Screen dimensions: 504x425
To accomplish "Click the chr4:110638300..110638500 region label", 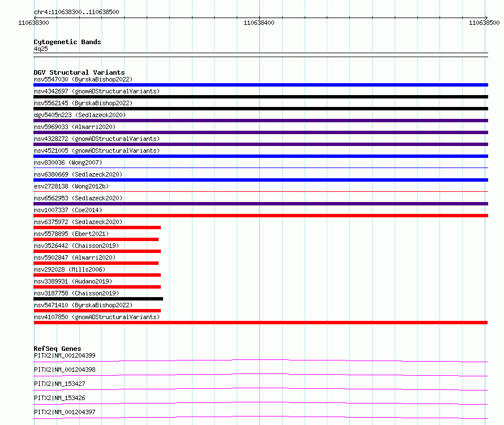I will pyautogui.click(x=76, y=12).
